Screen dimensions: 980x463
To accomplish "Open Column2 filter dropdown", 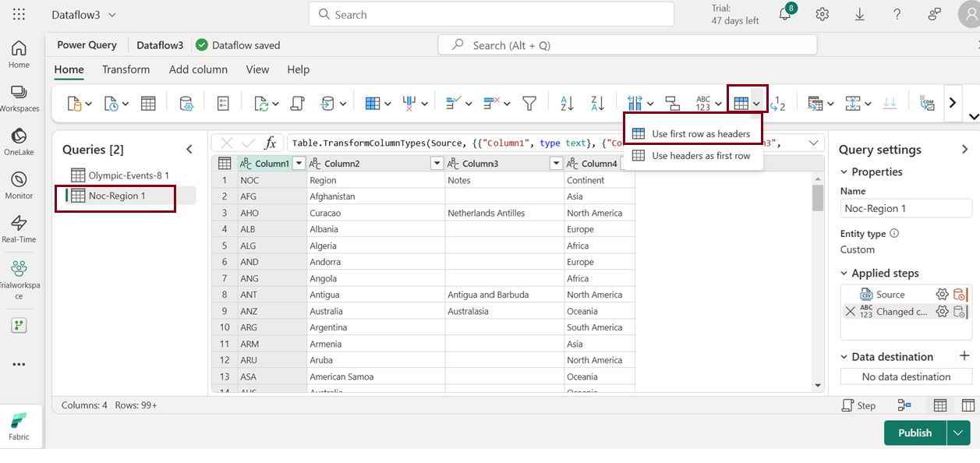I will click(x=437, y=164).
